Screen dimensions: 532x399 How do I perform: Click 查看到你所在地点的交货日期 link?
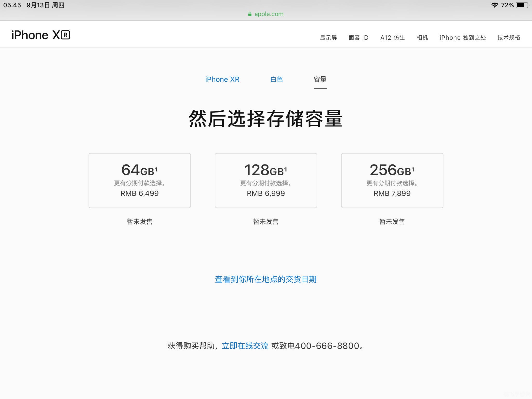tap(266, 279)
